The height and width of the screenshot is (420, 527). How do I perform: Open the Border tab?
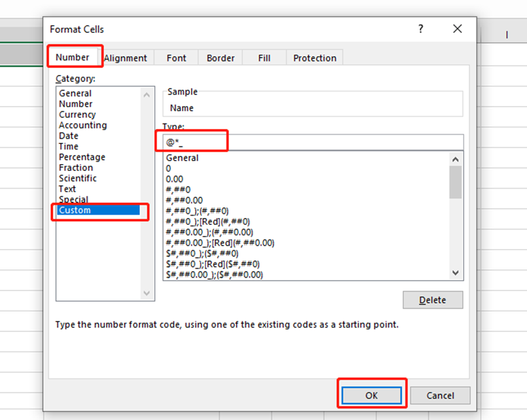coord(221,58)
